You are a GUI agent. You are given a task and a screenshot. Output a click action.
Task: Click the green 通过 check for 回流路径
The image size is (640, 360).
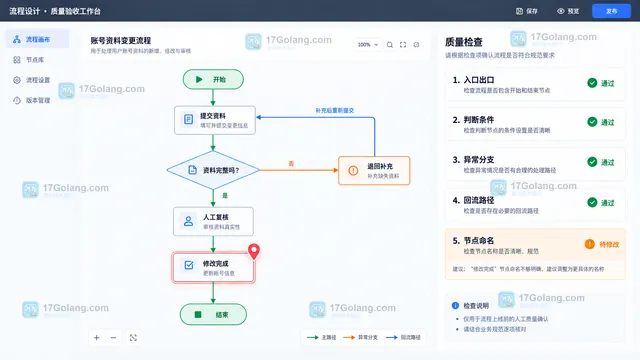(x=592, y=202)
